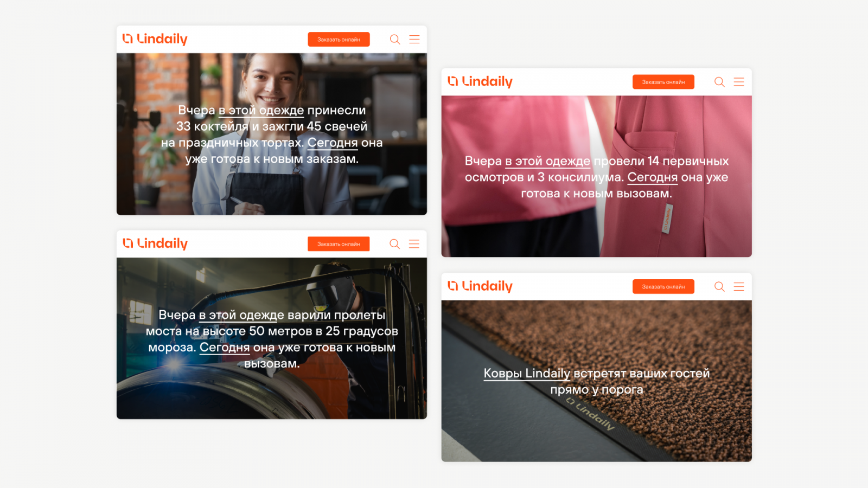The width and height of the screenshot is (868, 488).
Task: Click 'Заказать онлайн' button above pink uniform photo
Action: pos(663,82)
